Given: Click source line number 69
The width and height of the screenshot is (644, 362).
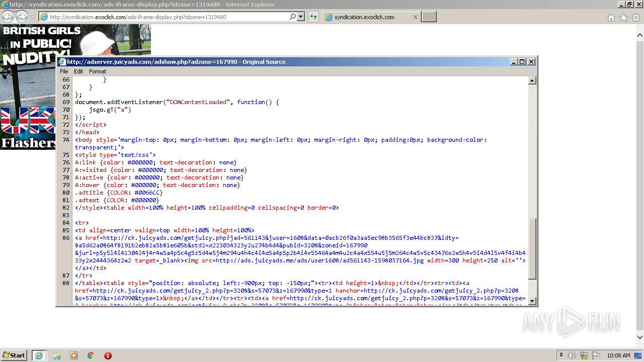Looking at the screenshot, I should click(66, 102).
